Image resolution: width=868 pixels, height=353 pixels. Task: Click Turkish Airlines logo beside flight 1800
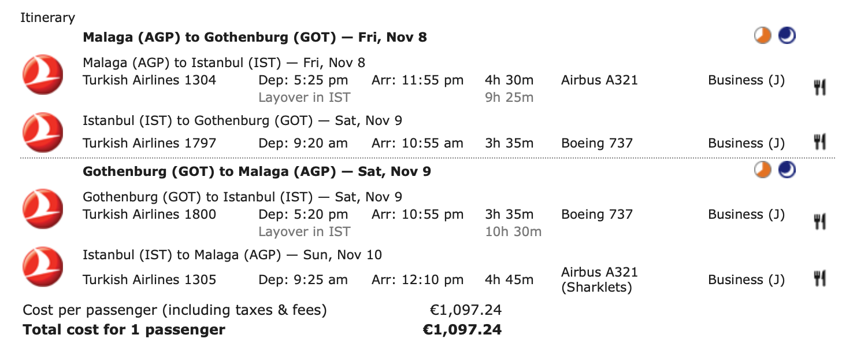(42, 209)
